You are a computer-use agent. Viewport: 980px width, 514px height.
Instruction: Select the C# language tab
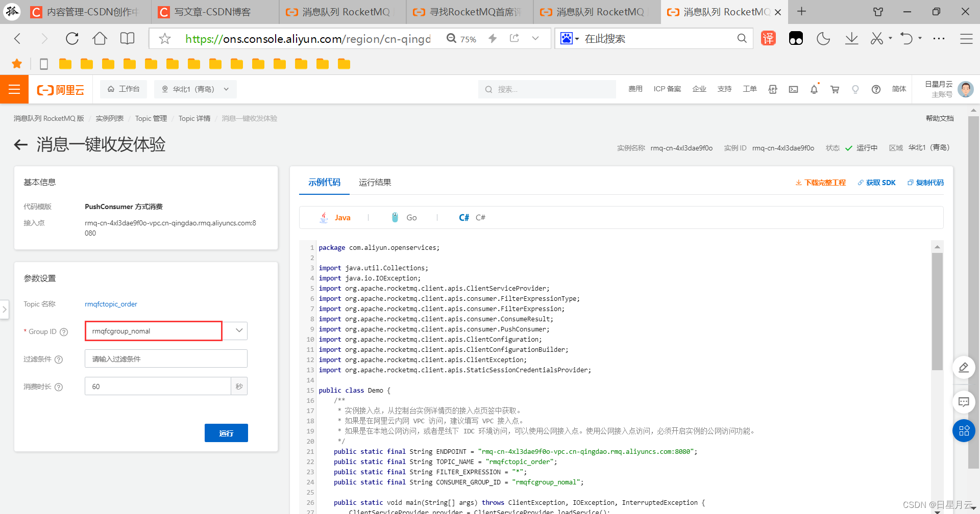(x=472, y=217)
